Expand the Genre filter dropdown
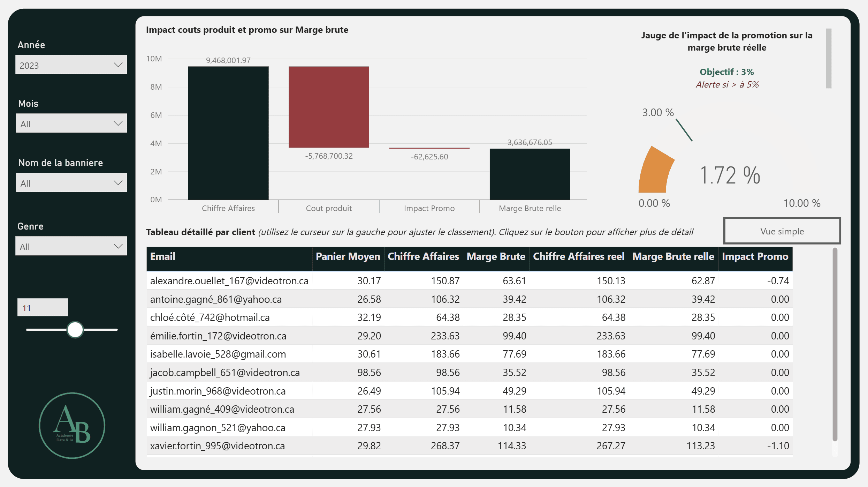 [x=71, y=246]
